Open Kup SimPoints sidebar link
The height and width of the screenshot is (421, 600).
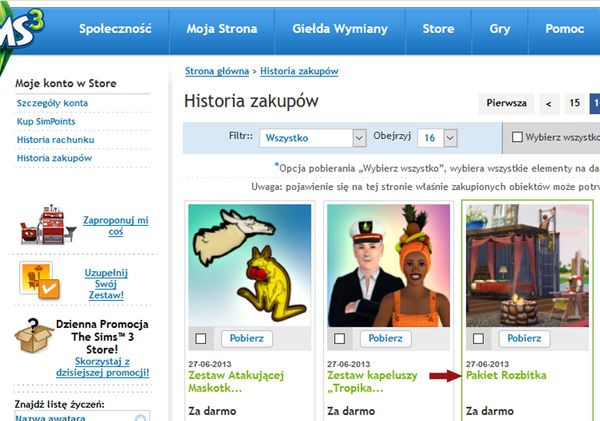46,121
